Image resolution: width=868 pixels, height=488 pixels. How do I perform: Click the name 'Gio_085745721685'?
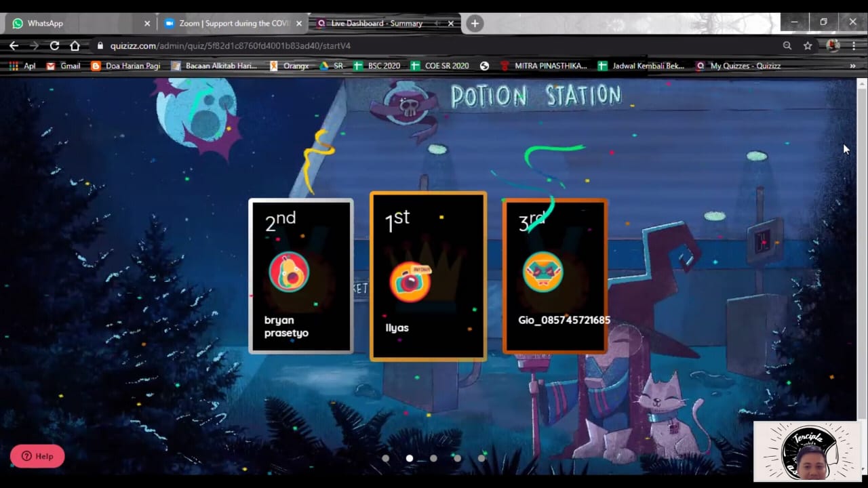(564, 320)
